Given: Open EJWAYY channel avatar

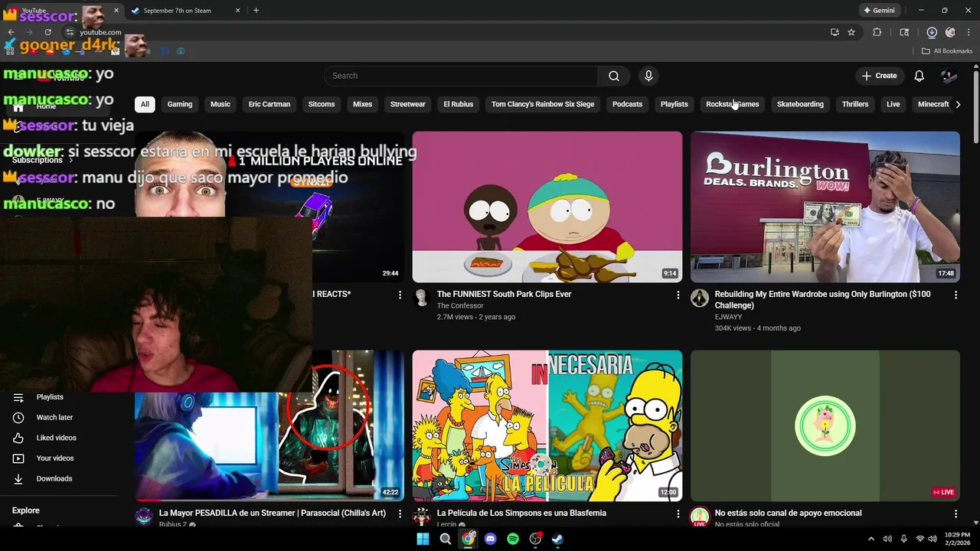Looking at the screenshot, I should pos(700,298).
